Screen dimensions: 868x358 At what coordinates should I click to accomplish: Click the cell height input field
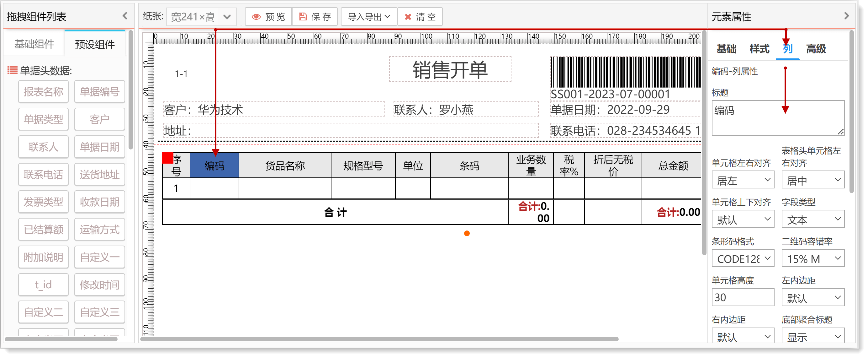(x=743, y=298)
